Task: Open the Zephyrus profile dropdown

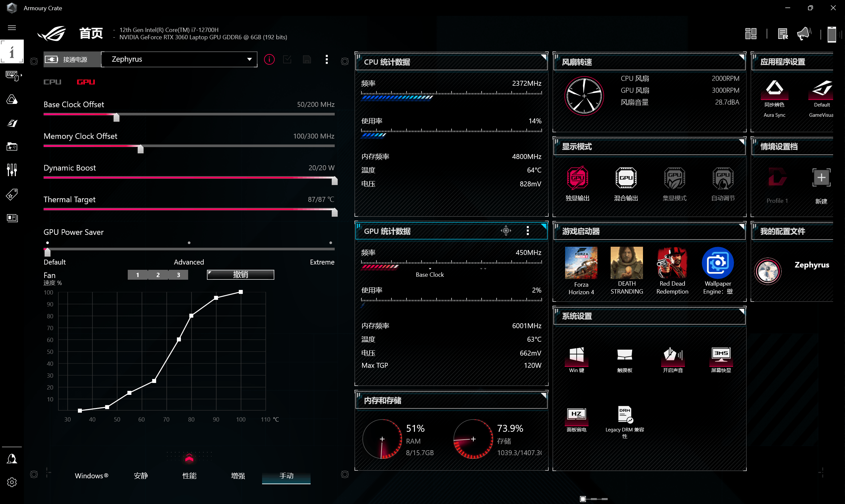Action: [x=179, y=59]
